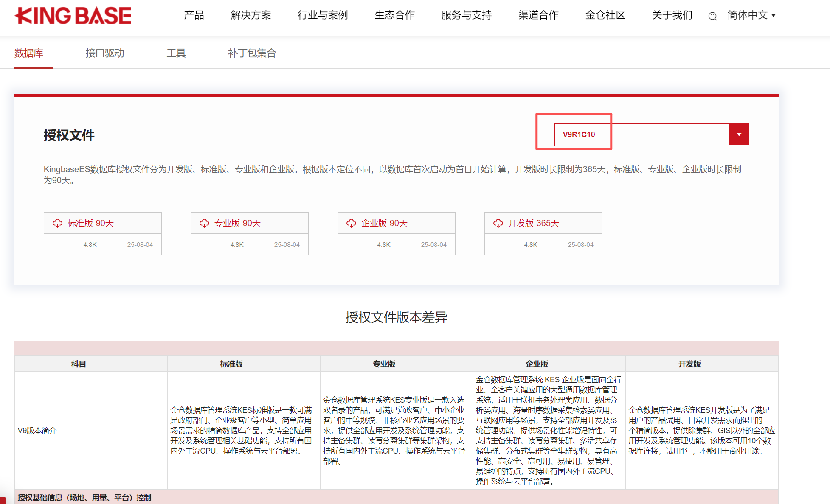Click cloud download icon for 企业版-90天

(351, 223)
